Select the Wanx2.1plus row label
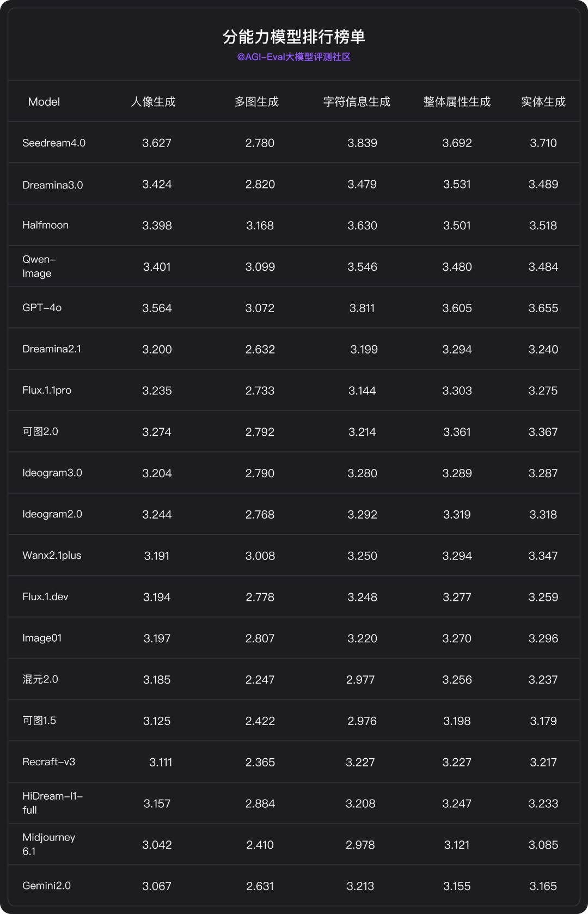Viewport: 588px width, 914px height. tap(52, 556)
